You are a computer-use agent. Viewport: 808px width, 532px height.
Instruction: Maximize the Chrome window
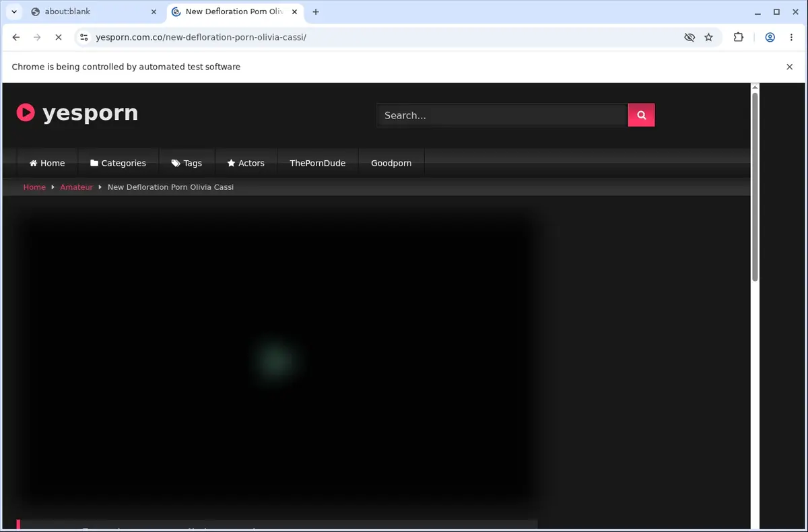[x=776, y=11]
